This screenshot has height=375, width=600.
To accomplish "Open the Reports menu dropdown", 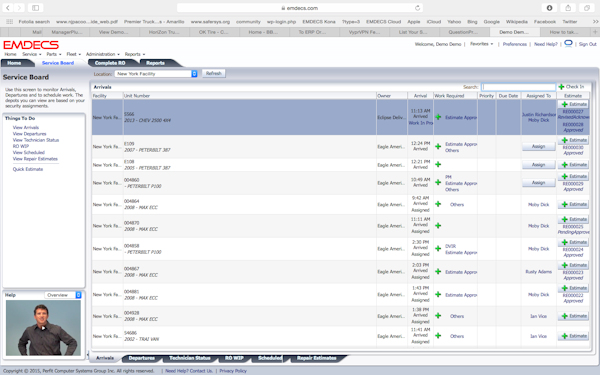I will (135, 54).
